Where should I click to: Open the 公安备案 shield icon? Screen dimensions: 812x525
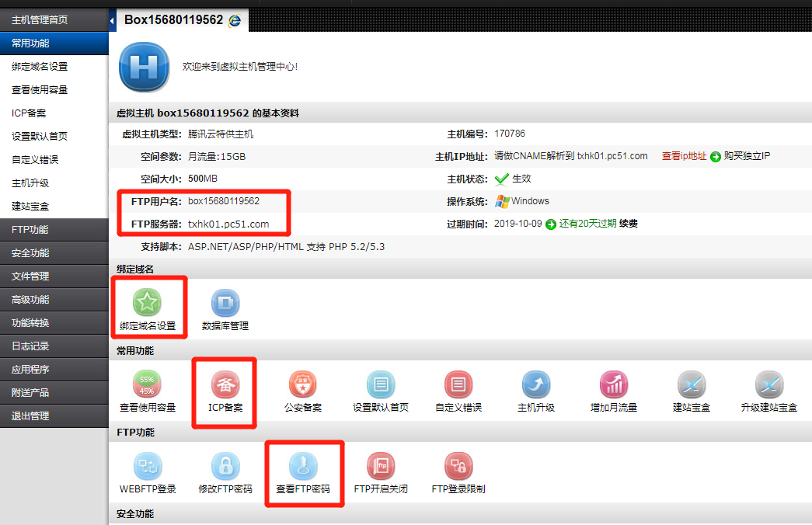(303, 384)
